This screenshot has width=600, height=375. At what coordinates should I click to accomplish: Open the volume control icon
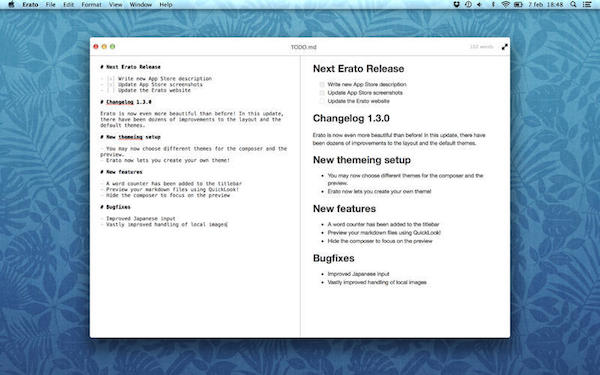click(x=479, y=5)
